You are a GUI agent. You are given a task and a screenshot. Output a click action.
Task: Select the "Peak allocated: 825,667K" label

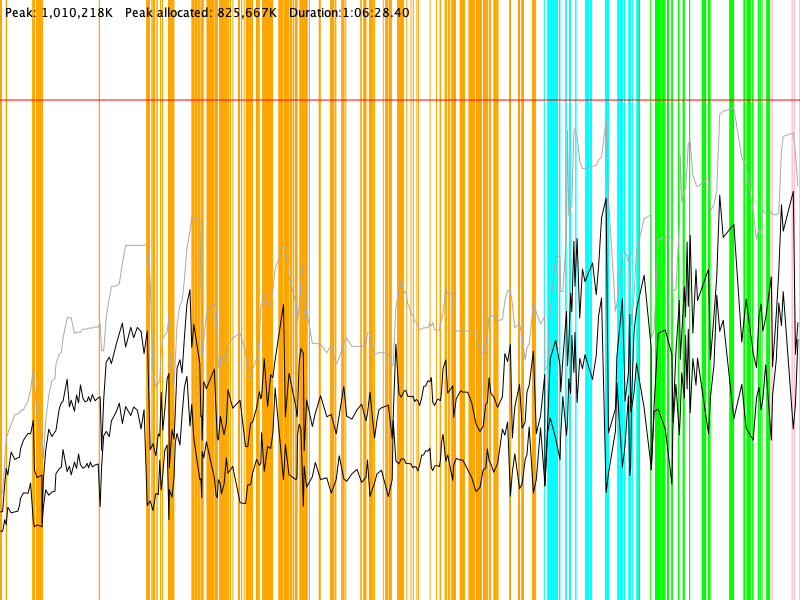click(x=201, y=13)
